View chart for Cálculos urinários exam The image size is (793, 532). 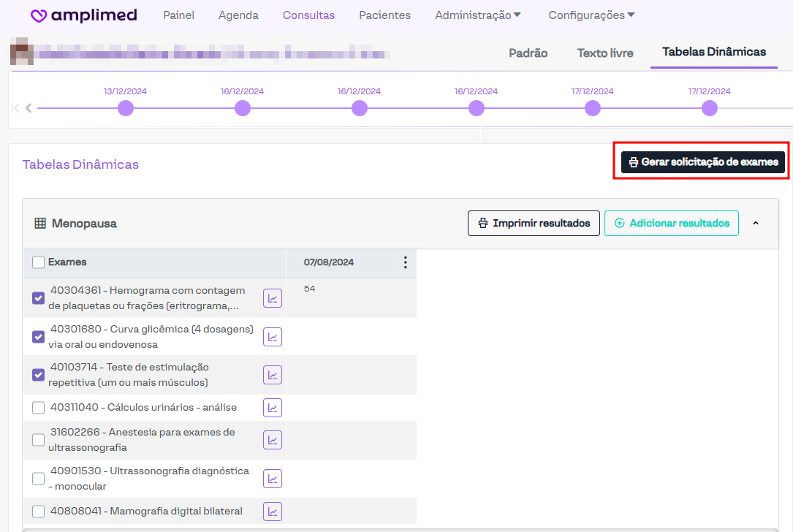273,408
